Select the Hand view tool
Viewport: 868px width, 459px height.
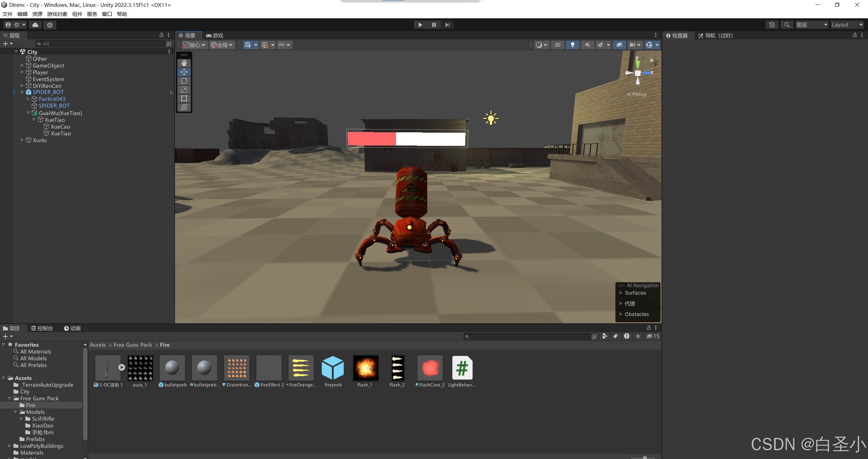click(x=184, y=63)
